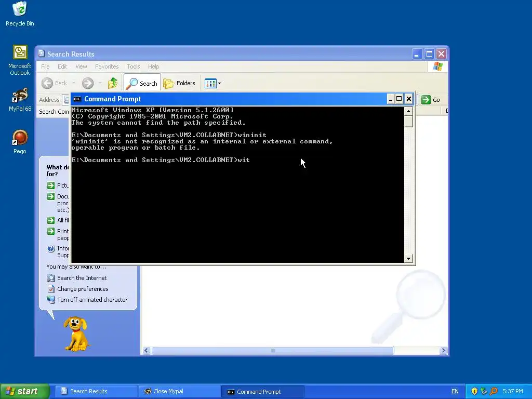Switch to Command Prompt taskbar button
This screenshot has height=399, width=532.
tap(263, 392)
